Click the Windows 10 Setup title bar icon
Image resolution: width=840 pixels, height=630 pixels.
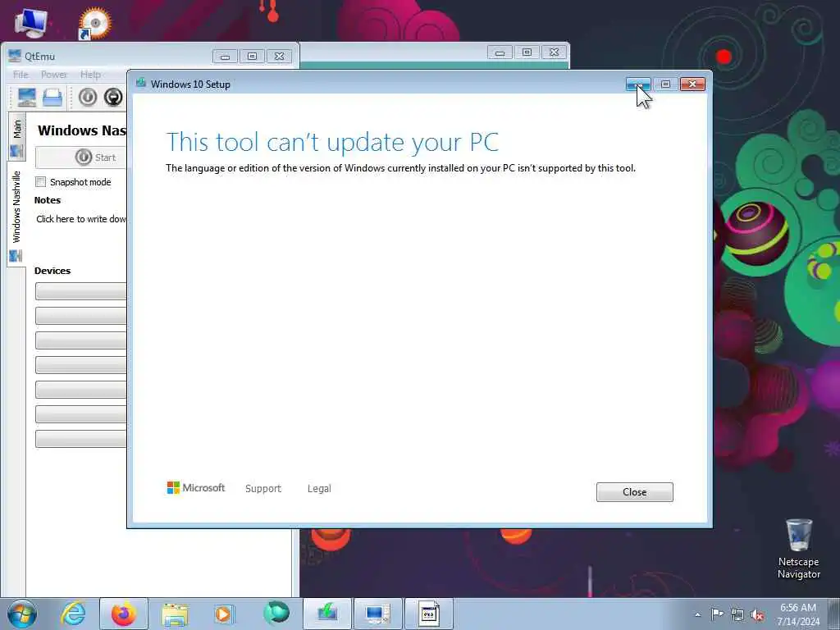tap(141, 83)
